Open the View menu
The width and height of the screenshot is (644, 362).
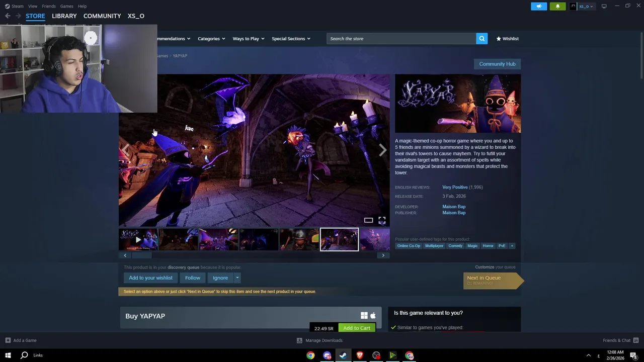click(33, 6)
